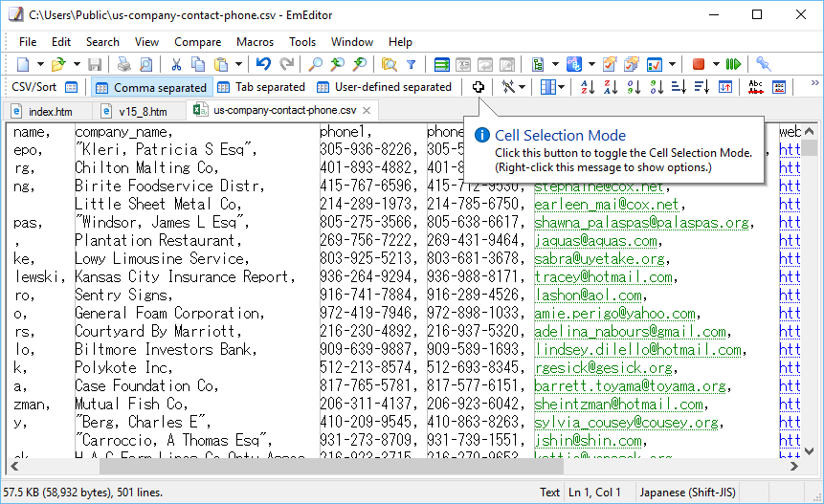Image resolution: width=824 pixels, height=504 pixels.
Task: Click Delete Duplicate Lines Abc icon
Action: coord(756,87)
